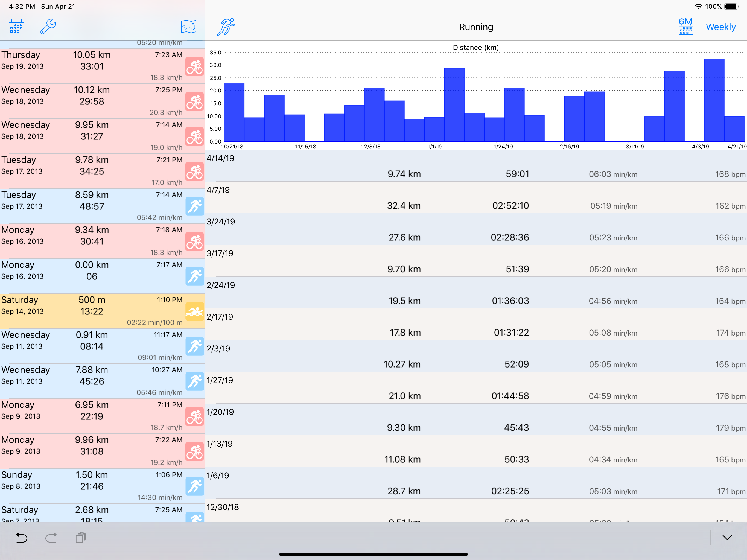Open the map view icon
This screenshot has width=747, height=560.
pos(188,27)
